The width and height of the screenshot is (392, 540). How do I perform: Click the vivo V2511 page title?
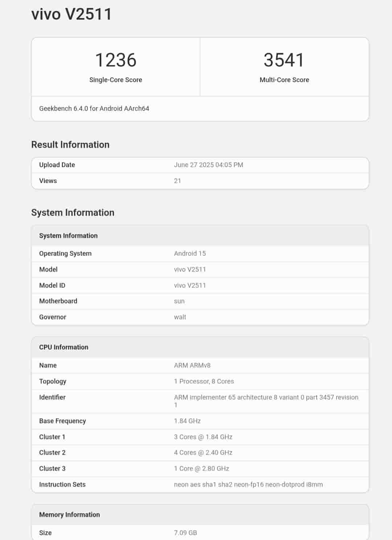pos(72,15)
